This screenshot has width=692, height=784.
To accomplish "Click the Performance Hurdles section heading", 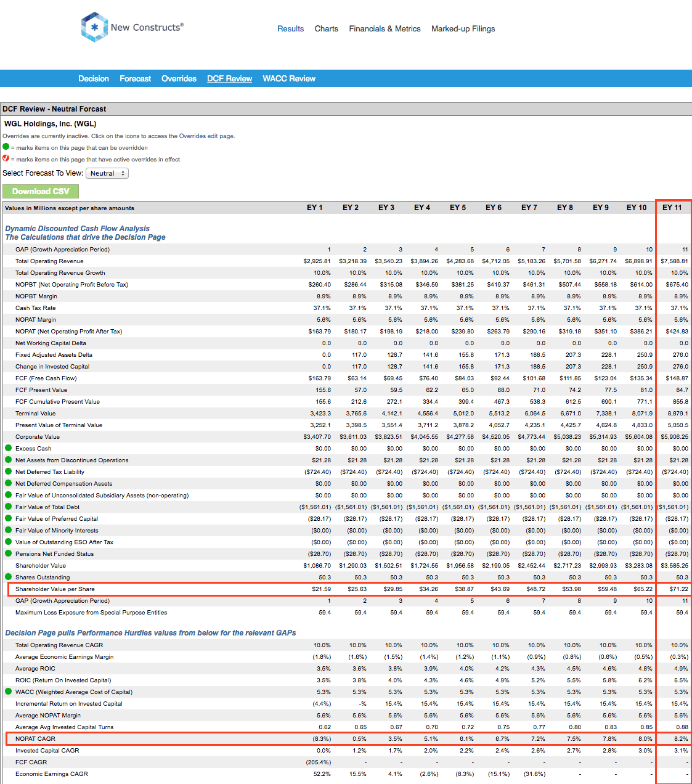I will click(150, 632).
